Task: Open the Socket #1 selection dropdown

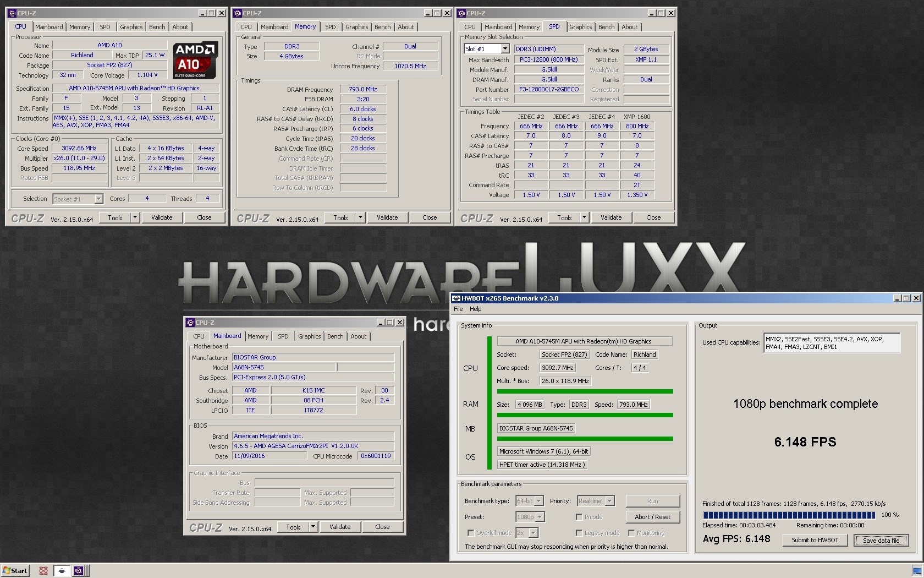Action: [98, 199]
